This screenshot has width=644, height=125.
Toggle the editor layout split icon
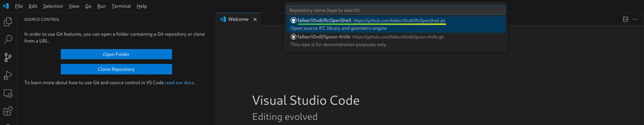click(625, 19)
